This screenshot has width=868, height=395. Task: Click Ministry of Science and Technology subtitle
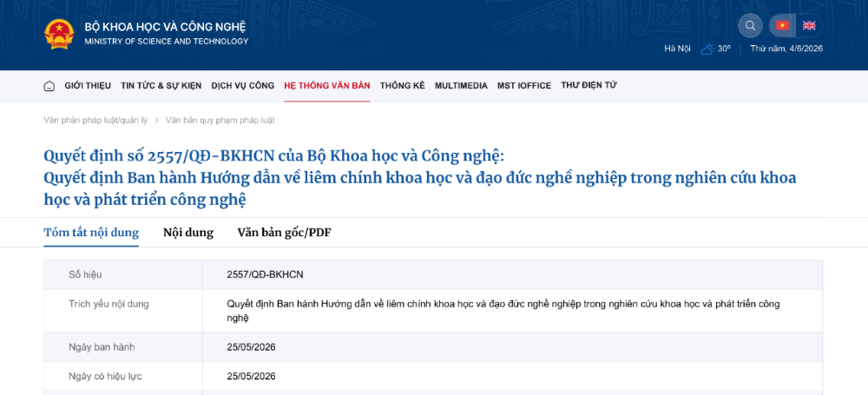[167, 42]
